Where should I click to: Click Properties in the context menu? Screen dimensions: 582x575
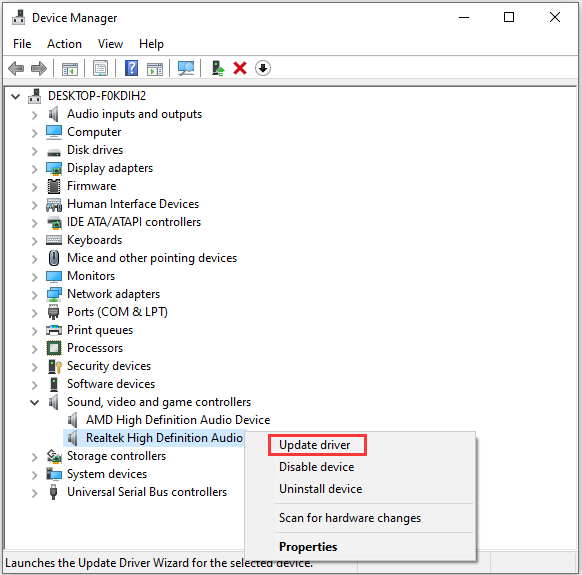point(308,547)
